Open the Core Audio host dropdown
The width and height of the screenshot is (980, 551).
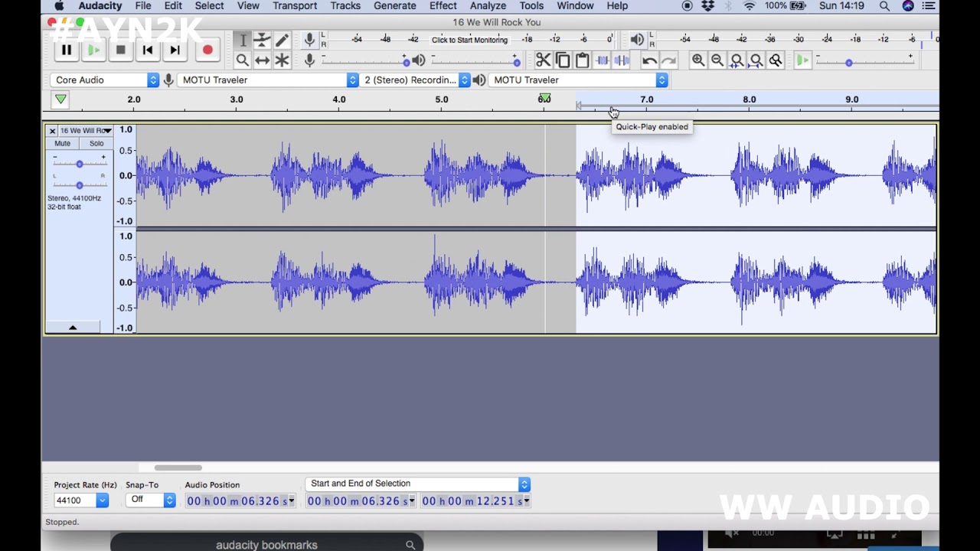(x=104, y=80)
